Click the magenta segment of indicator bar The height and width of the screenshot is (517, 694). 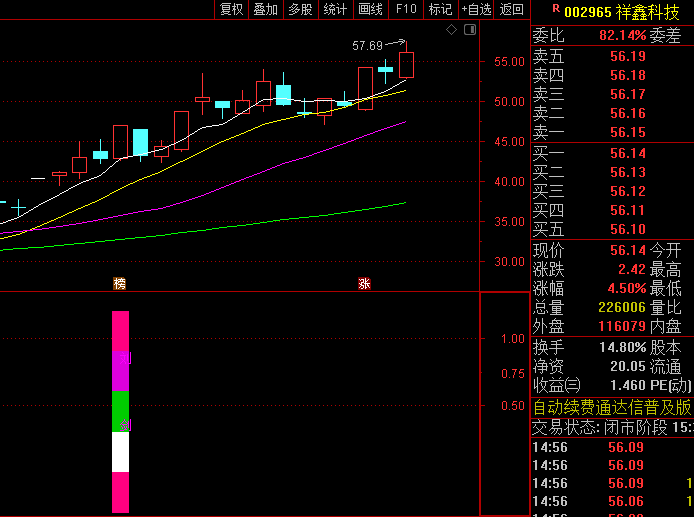pyautogui.click(x=120, y=371)
